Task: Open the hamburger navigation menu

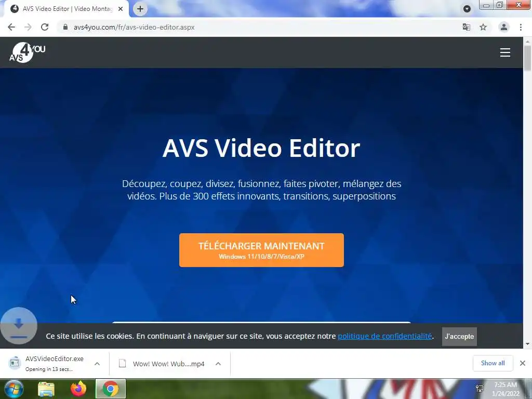Action: 505,52
